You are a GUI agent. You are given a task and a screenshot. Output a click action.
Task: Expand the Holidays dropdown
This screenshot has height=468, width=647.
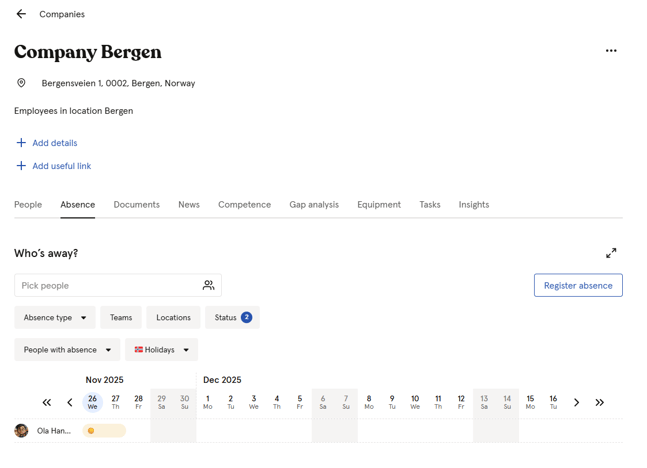161,349
